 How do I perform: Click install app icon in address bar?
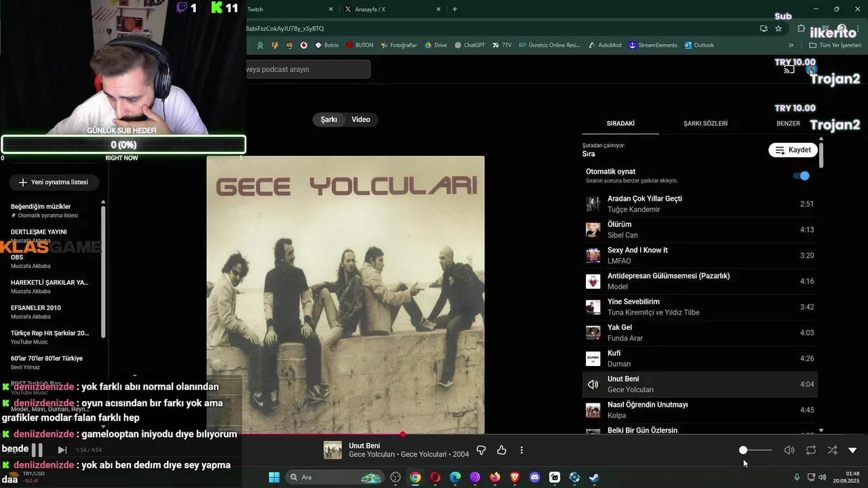point(764,28)
